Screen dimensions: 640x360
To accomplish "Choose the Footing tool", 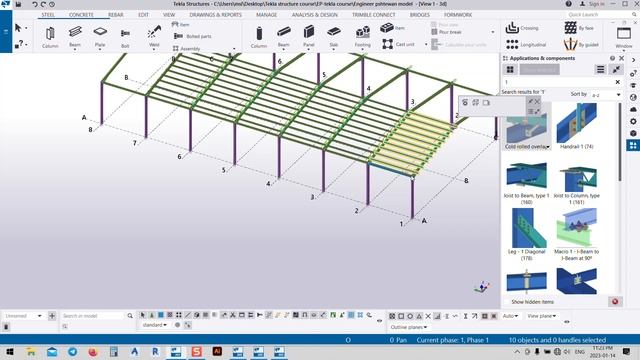I will click(x=362, y=37).
